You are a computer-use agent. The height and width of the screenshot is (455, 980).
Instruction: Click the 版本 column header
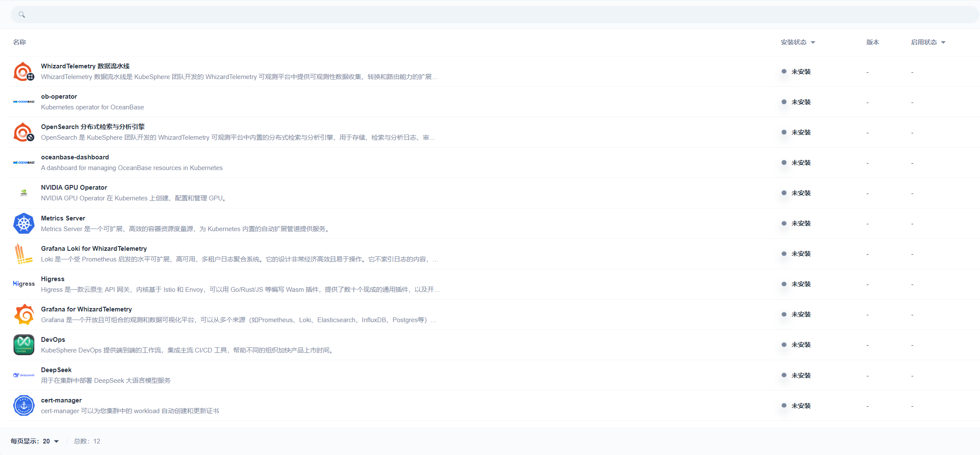coord(872,42)
